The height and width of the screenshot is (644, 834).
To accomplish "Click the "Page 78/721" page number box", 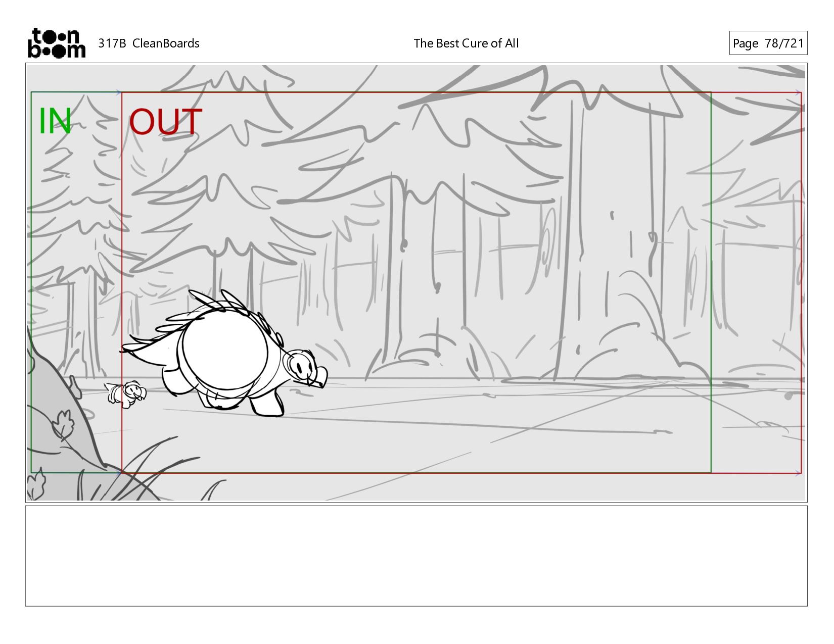I will (768, 43).
